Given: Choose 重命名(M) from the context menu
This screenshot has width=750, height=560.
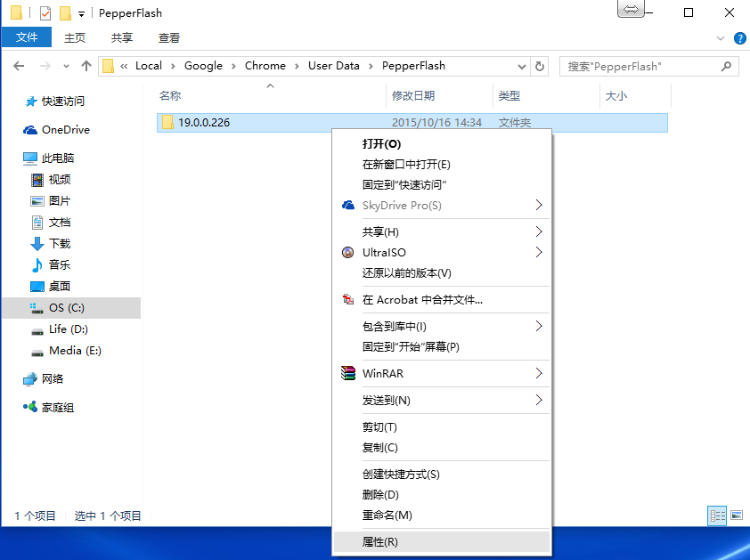Looking at the screenshot, I should click(x=442, y=515).
